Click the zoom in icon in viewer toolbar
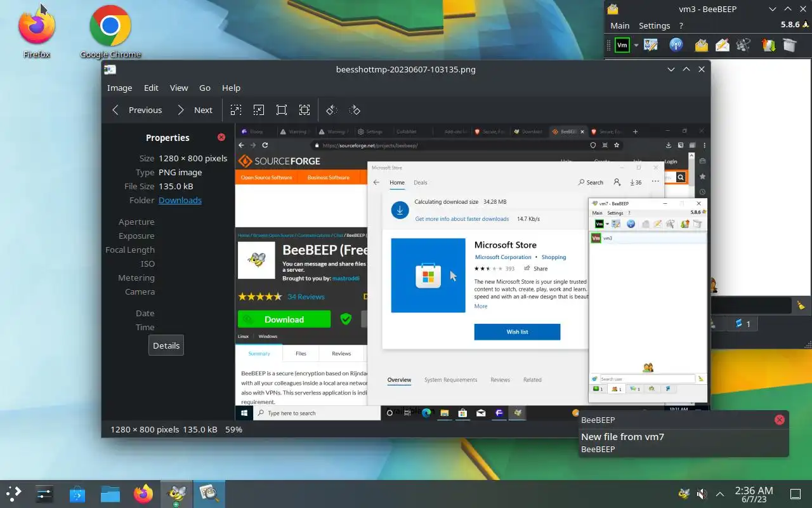Image resolution: width=812 pixels, height=508 pixels. pyautogui.click(x=236, y=110)
